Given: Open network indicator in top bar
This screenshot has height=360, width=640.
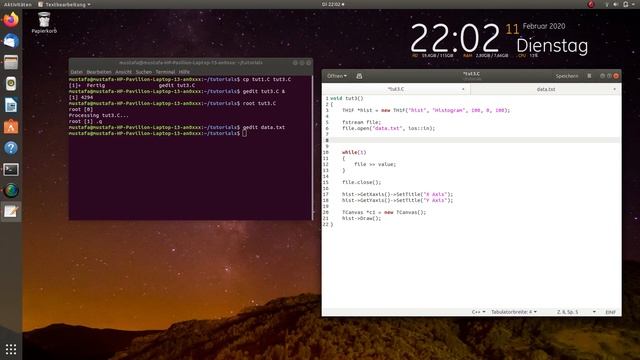Looking at the screenshot, I should [607, 4].
